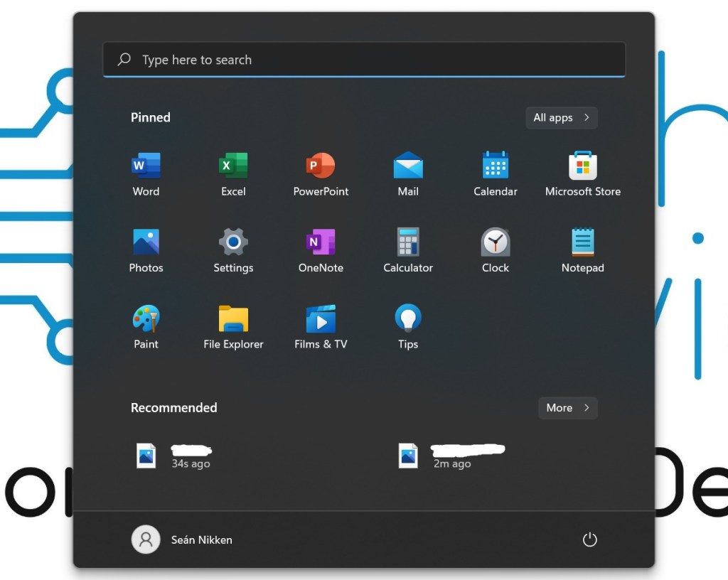Open Paint

(x=145, y=324)
